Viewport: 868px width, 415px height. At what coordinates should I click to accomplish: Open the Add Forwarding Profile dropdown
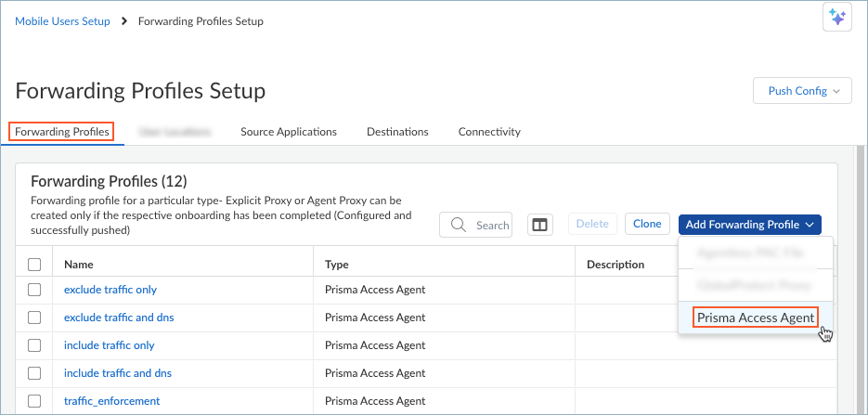point(749,225)
